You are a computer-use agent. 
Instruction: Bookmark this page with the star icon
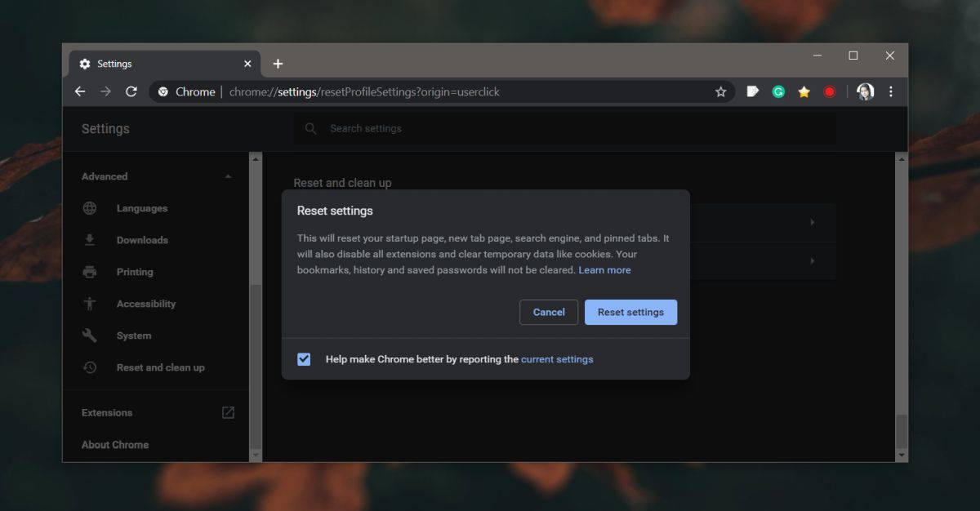pos(720,91)
